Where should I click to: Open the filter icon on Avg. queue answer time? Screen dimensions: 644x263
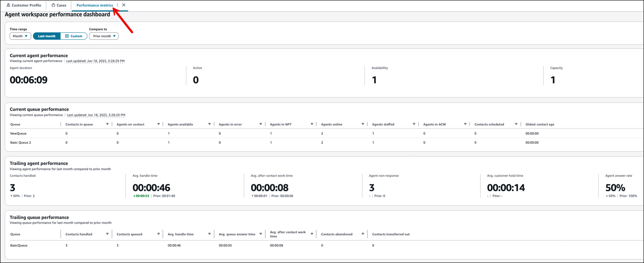261,234
